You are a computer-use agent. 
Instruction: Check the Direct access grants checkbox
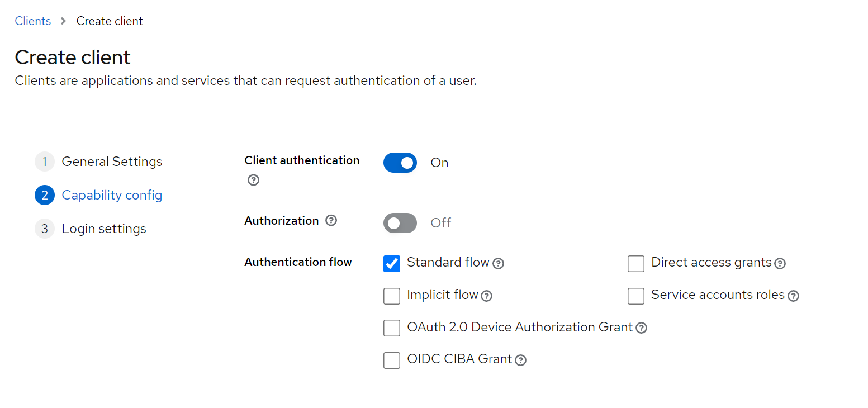[x=636, y=263]
